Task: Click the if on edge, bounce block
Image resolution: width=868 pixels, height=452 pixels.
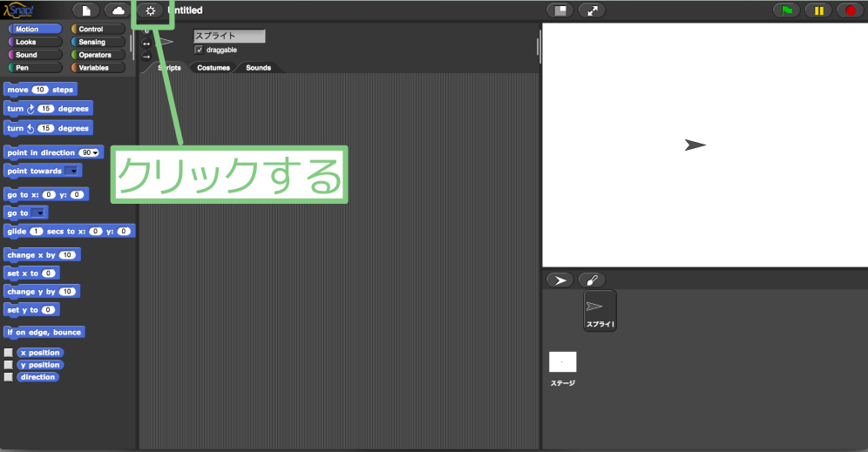Action: point(44,333)
